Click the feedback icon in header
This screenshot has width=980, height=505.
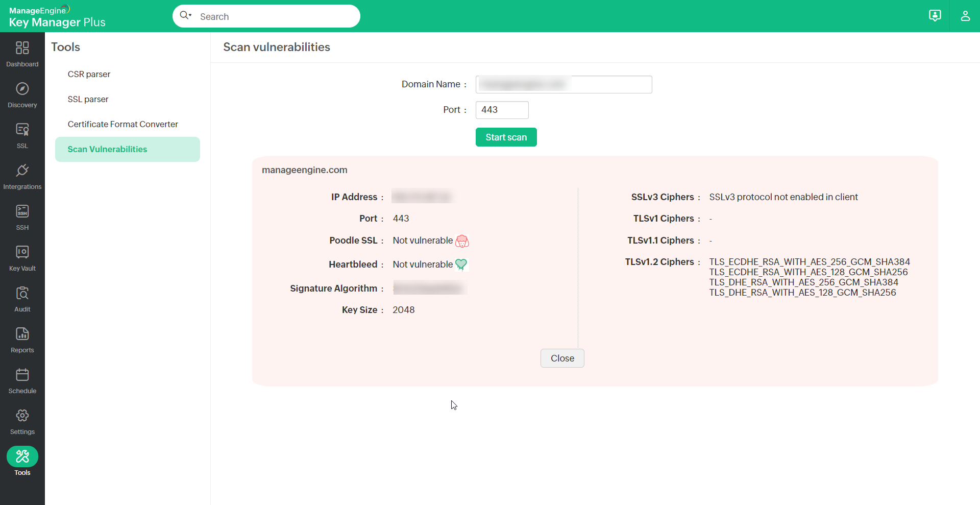point(935,16)
